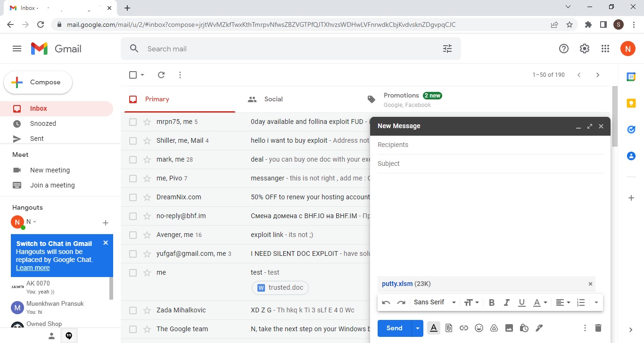
Task: Tick the checkbox for the DreamNix.com email
Action: pos(133,197)
